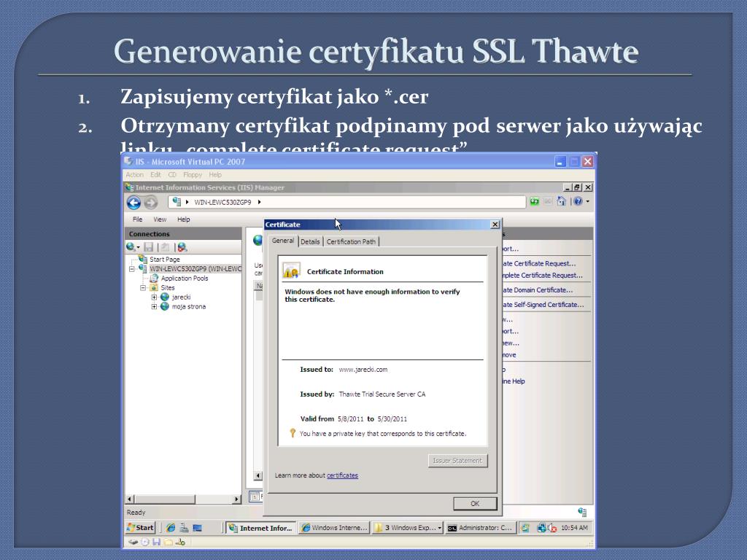Switch to Windows Internet Explorer taskbar button
Image resolution: width=747 pixels, height=560 pixels.
tap(334, 528)
